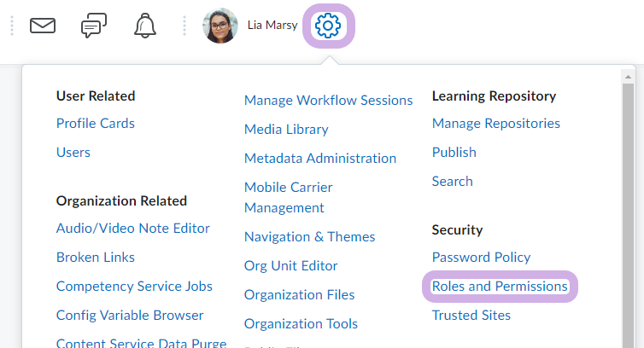Open Manage Workflow Sessions

[328, 101]
